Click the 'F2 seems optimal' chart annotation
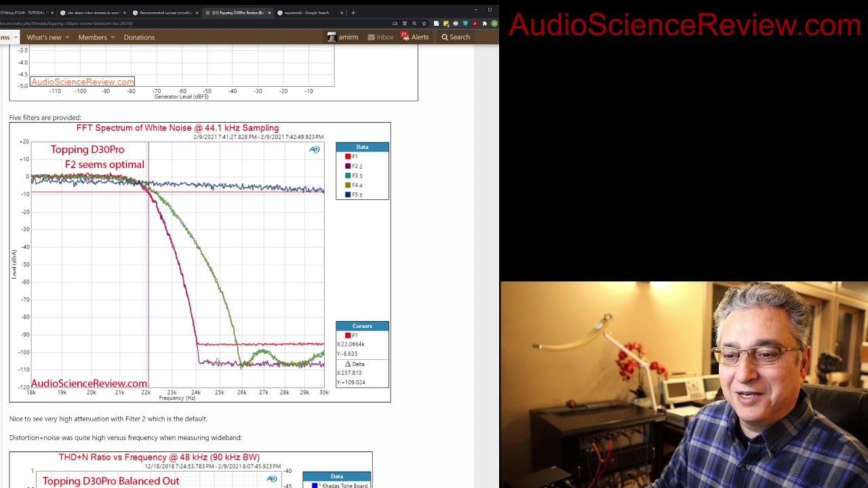 (x=104, y=165)
